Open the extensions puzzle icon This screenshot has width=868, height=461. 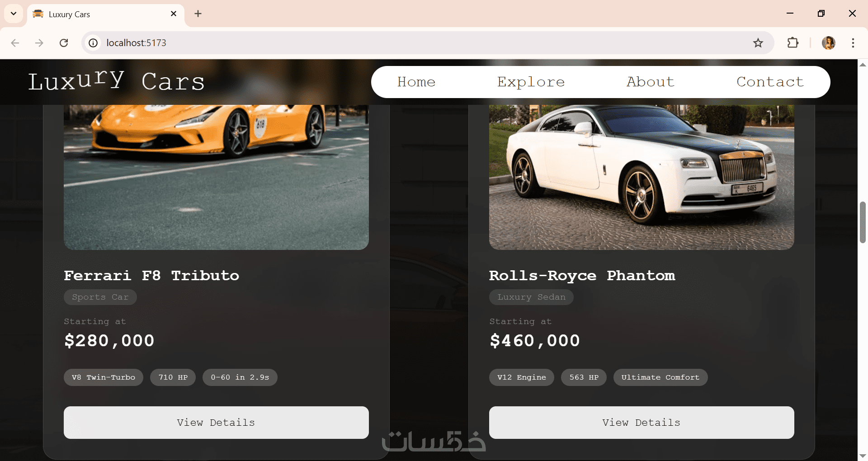pyautogui.click(x=793, y=43)
